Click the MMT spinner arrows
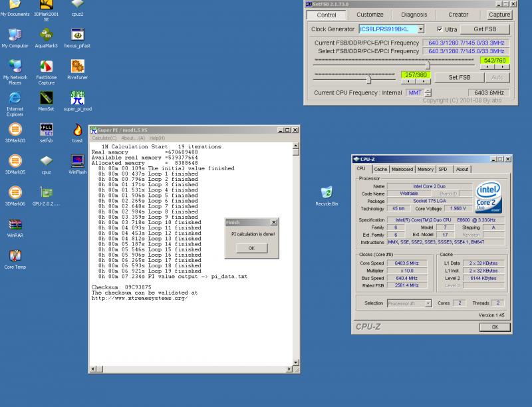532x407 pixels. (x=428, y=92)
